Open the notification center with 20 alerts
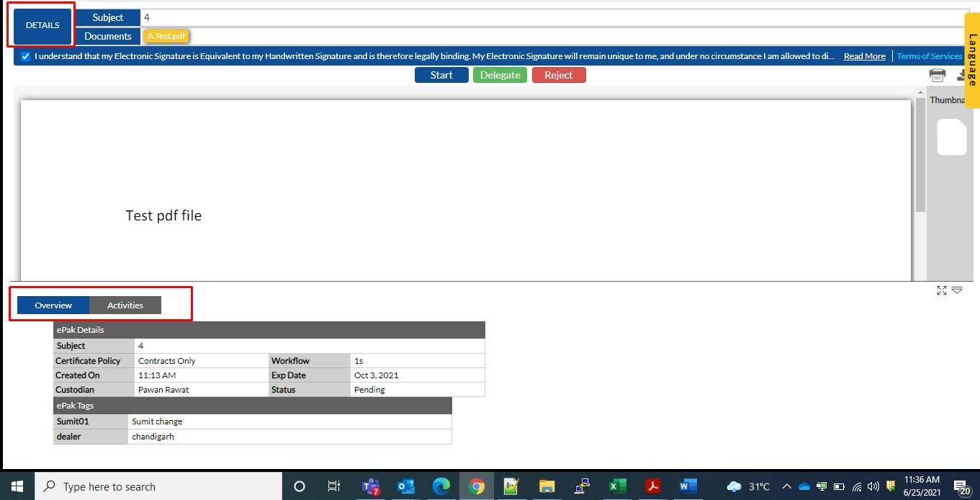 963,487
